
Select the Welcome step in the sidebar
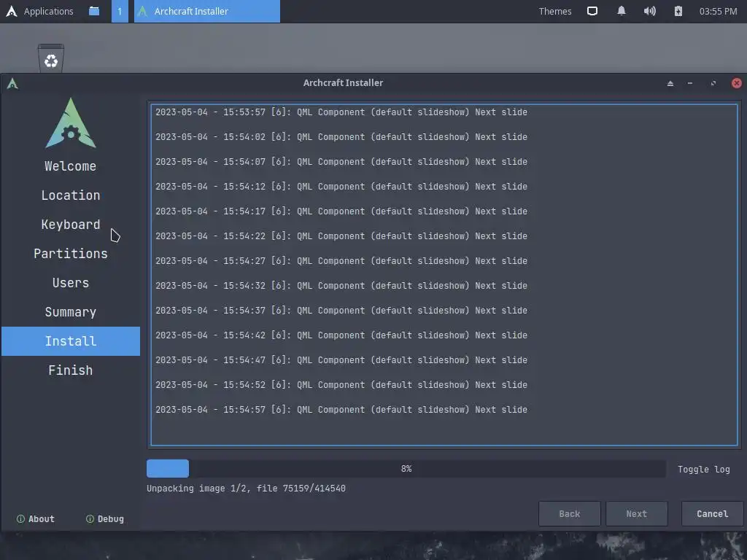(71, 166)
